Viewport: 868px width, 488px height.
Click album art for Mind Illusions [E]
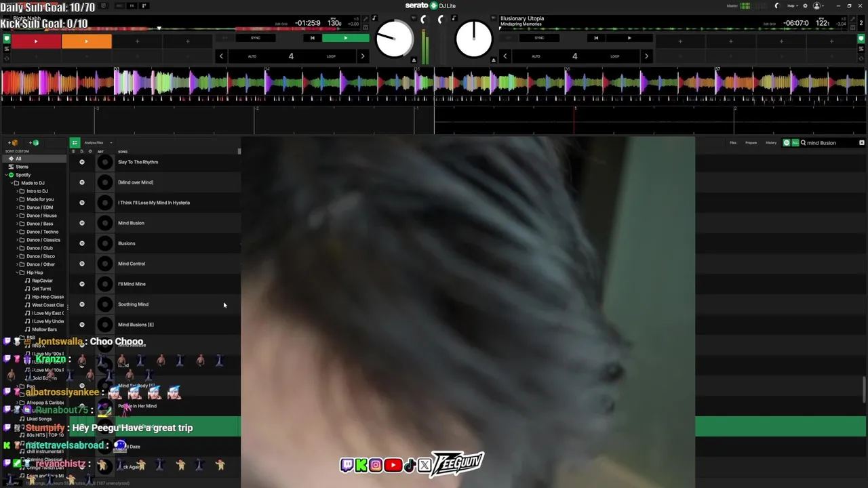104,325
